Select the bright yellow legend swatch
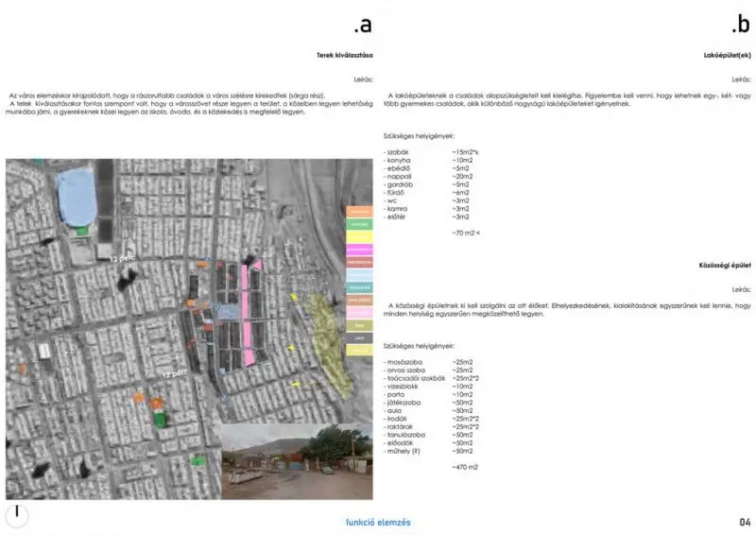This screenshot has width=756, height=535. point(359,236)
